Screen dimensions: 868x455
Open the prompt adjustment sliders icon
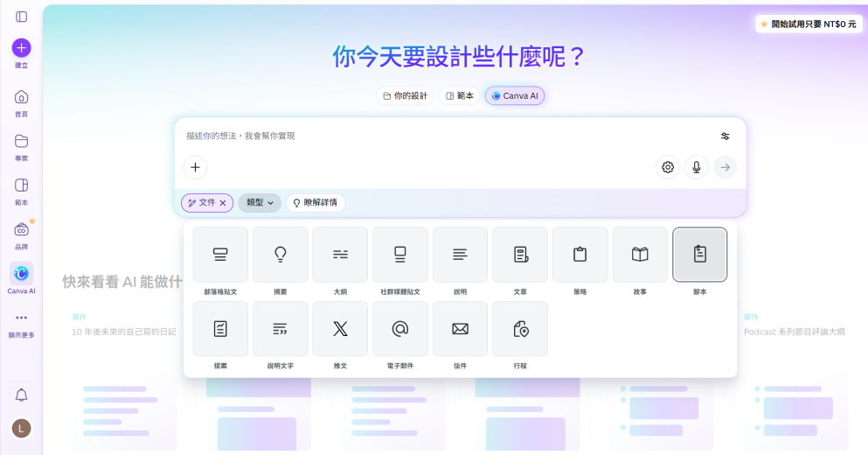click(x=726, y=136)
